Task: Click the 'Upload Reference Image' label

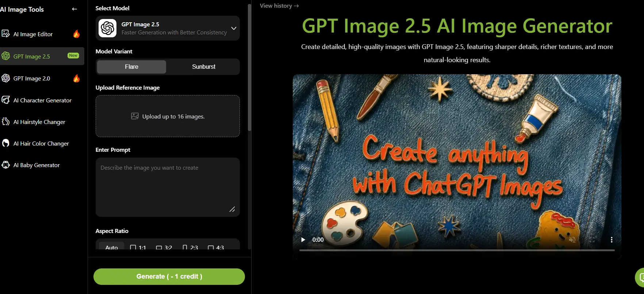Action: [127, 88]
